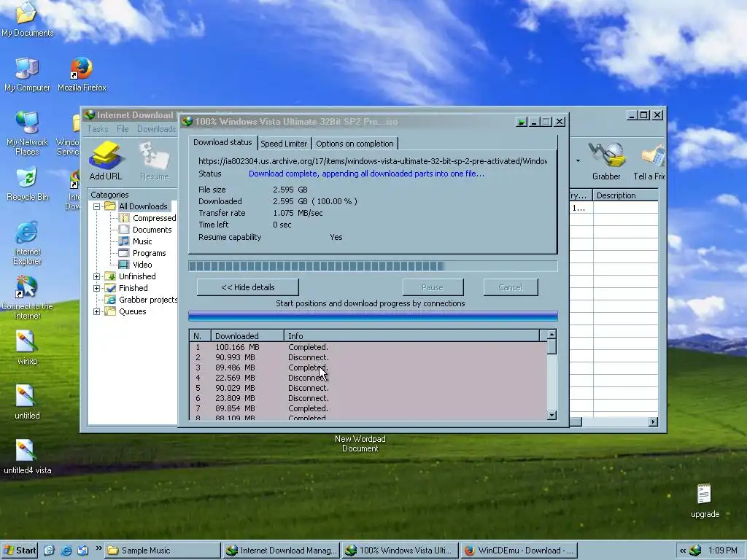Open My Computer desktop icon
This screenshot has width=747, height=560.
(x=27, y=74)
